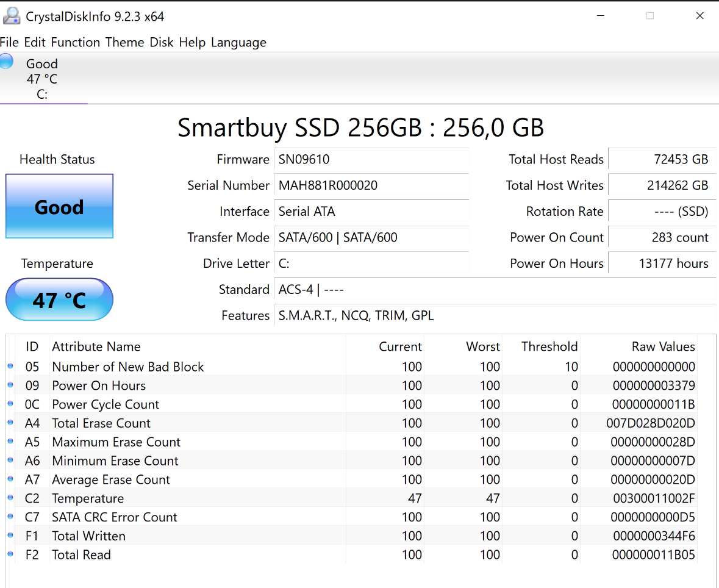Viewport: 719px width, 588px height.
Task: Open the Function menu
Action: click(75, 42)
